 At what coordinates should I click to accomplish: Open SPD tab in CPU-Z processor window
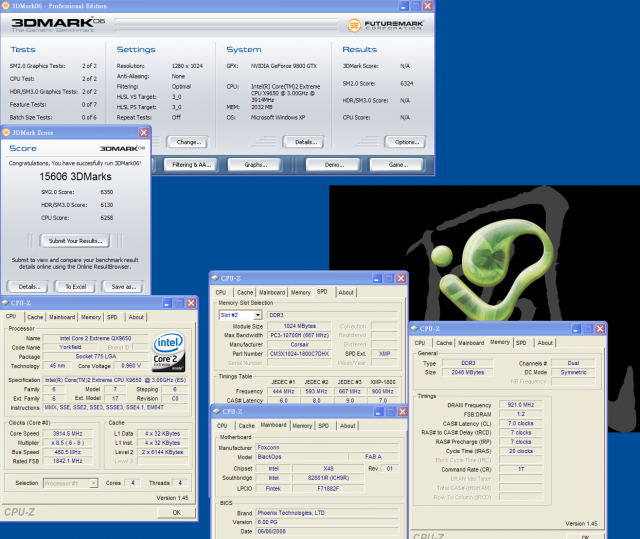(x=112, y=317)
